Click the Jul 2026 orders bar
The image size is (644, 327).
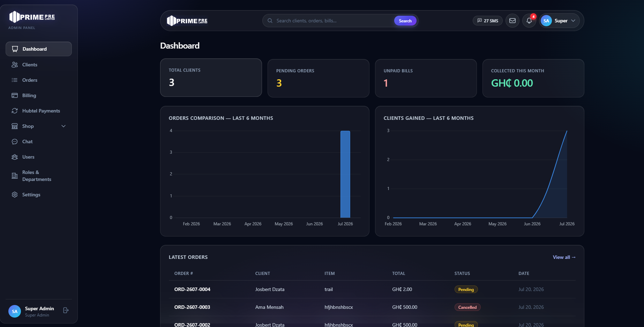345,174
